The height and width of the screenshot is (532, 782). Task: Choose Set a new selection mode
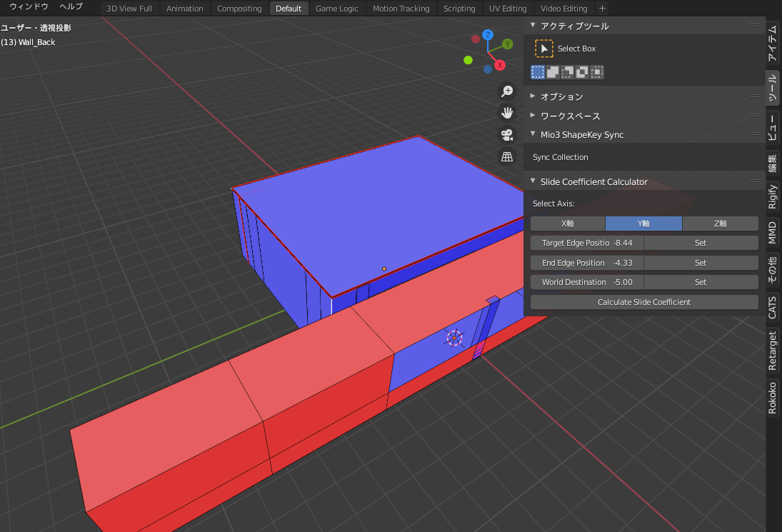pyautogui.click(x=538, y=72)
